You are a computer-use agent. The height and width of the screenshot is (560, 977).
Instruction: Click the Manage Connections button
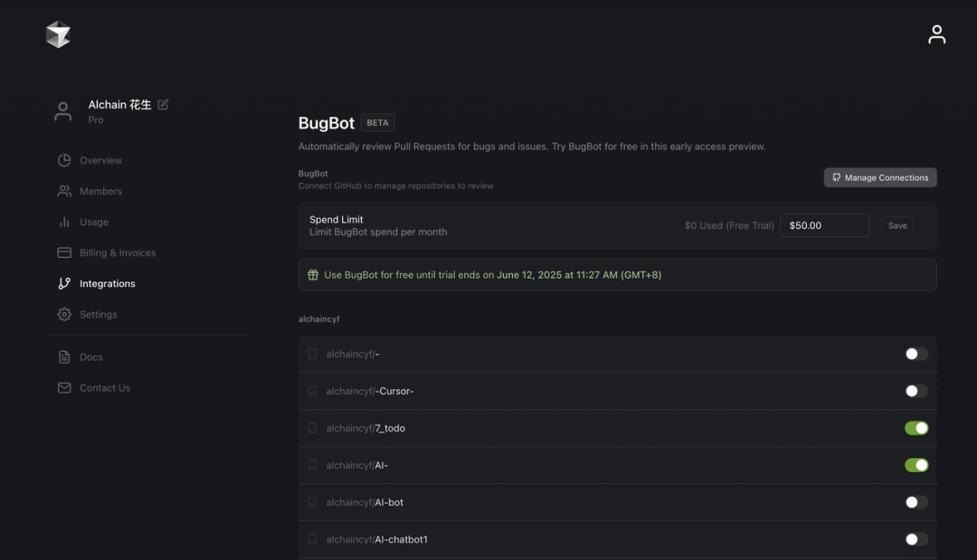(880, 177)
